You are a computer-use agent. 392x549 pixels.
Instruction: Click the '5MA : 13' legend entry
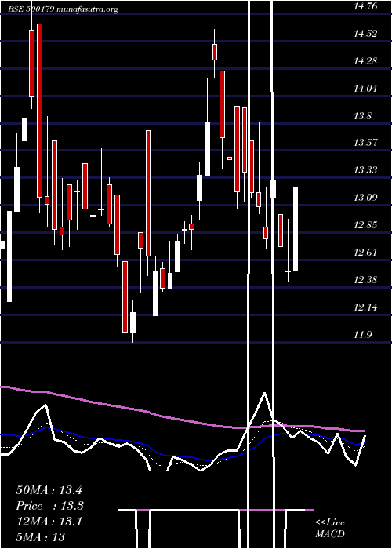coord(40,536)
